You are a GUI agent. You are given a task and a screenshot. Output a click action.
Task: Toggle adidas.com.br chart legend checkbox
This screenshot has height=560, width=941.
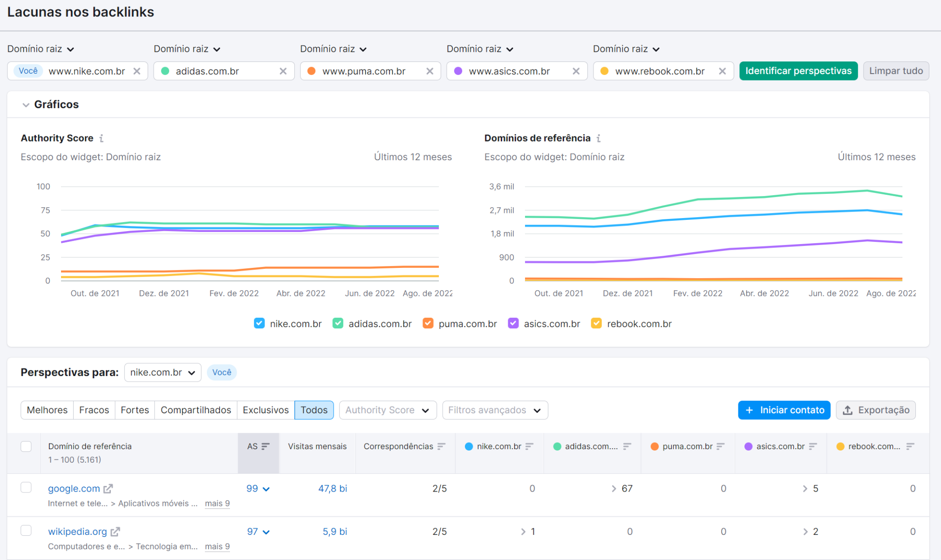coord(338,323)
